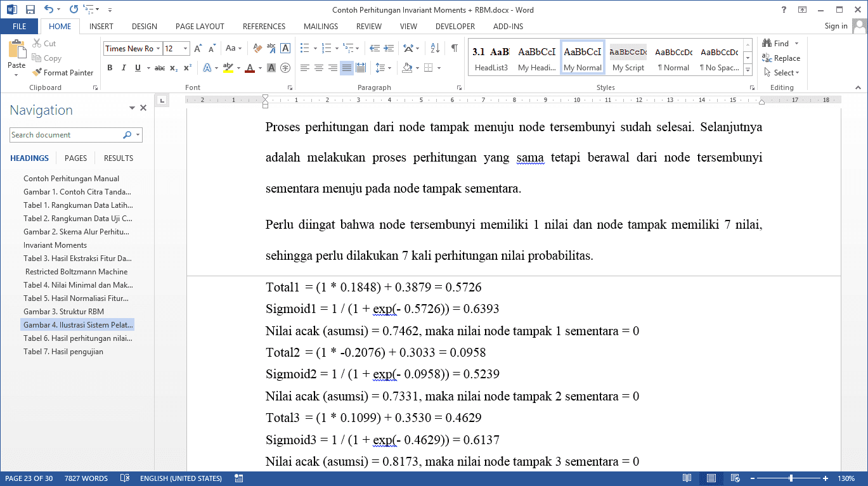This screenshot has width=868, height=486.
Task: Apply bullet list formatting
Action: (x=305, y=48)
